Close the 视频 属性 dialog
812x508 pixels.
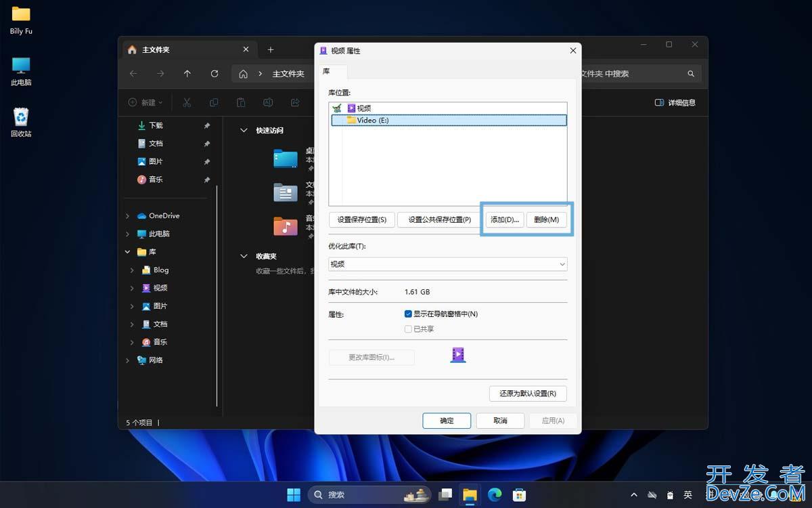click(573, 51)
